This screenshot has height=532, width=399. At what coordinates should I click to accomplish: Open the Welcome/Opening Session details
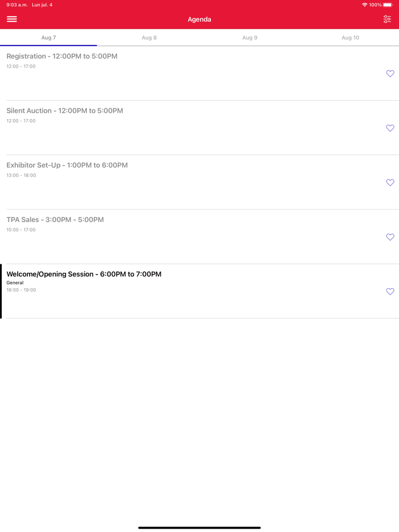84,275
